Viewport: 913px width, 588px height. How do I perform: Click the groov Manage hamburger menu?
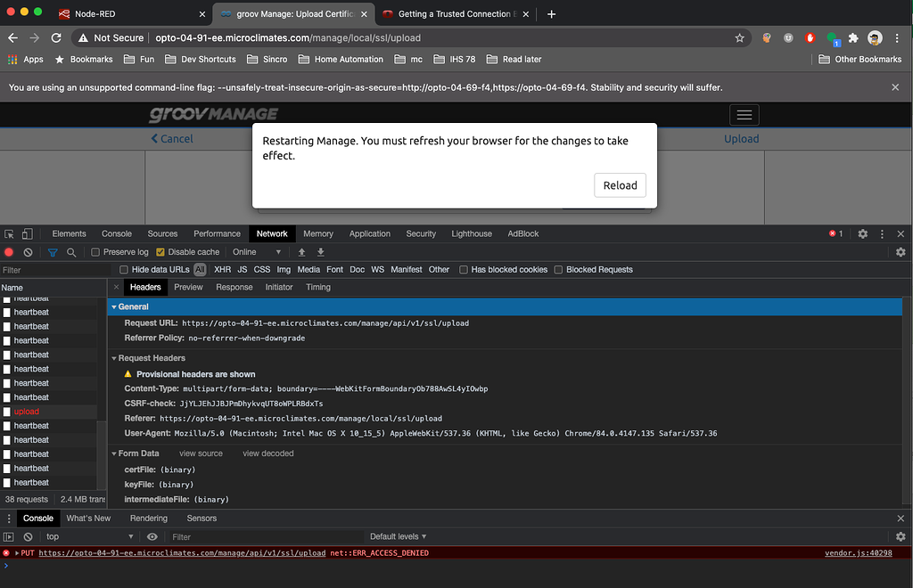click(744, 115)
